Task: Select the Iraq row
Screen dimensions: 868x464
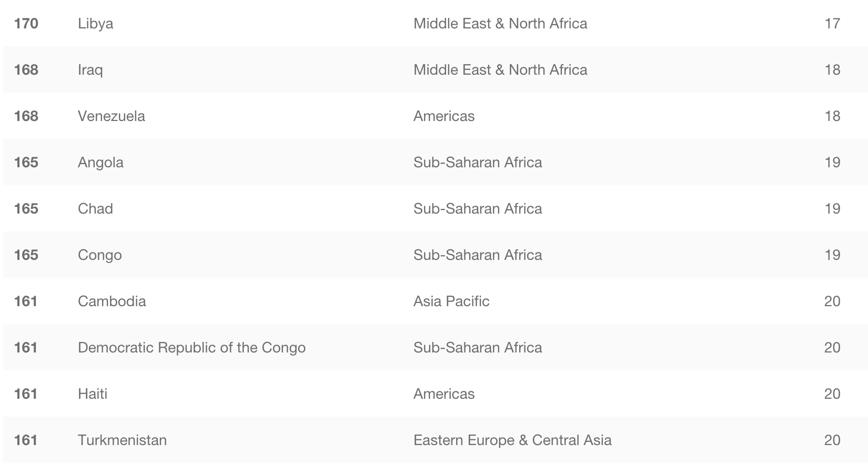Action: (x=436, y=69)
